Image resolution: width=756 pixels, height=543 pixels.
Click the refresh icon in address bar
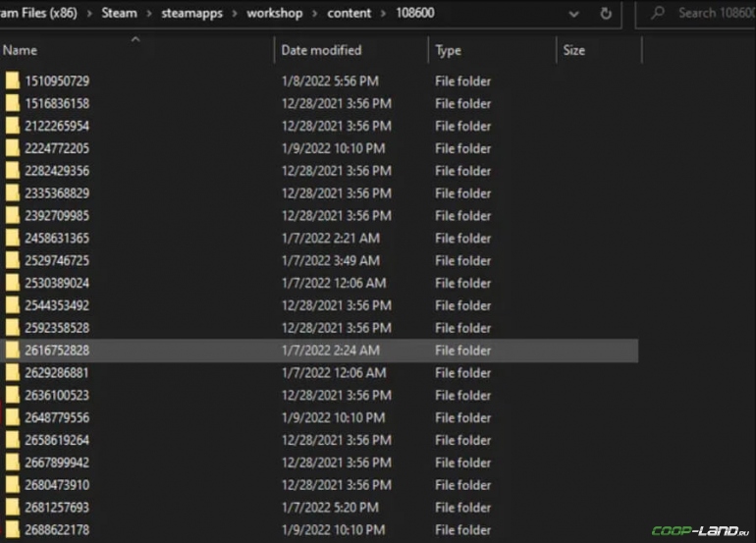[606, 14]
